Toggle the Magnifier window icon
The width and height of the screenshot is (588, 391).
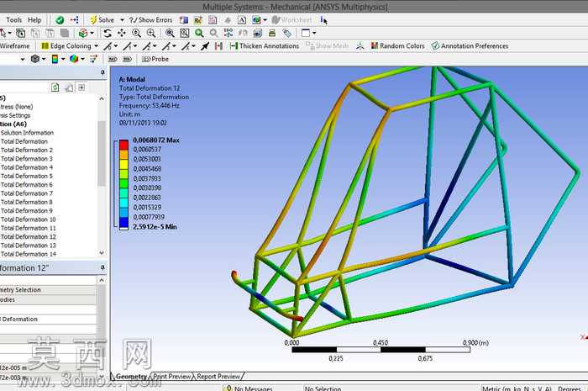click(x=185, y=33)
